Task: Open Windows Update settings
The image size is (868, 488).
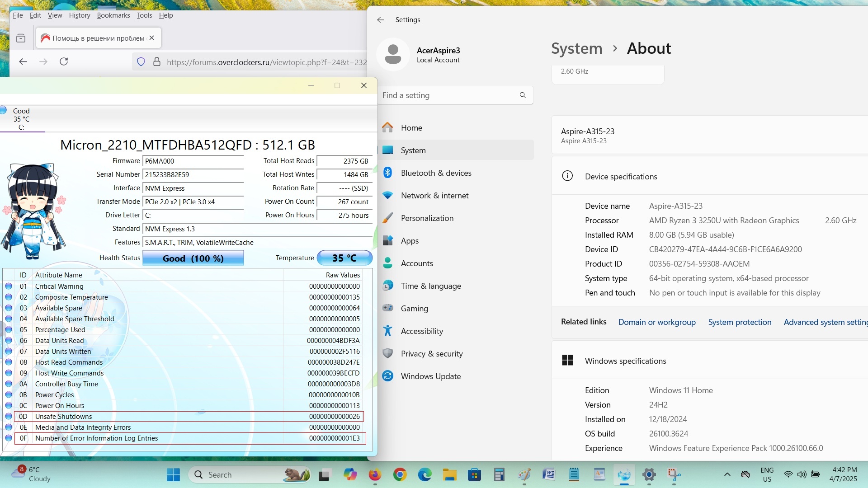Action: (x=430, y=376)
